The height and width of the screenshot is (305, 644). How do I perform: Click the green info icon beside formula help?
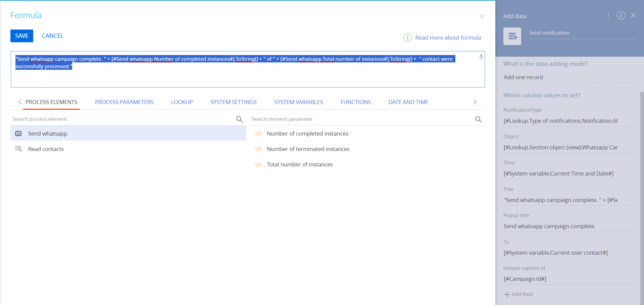(407, 37)
